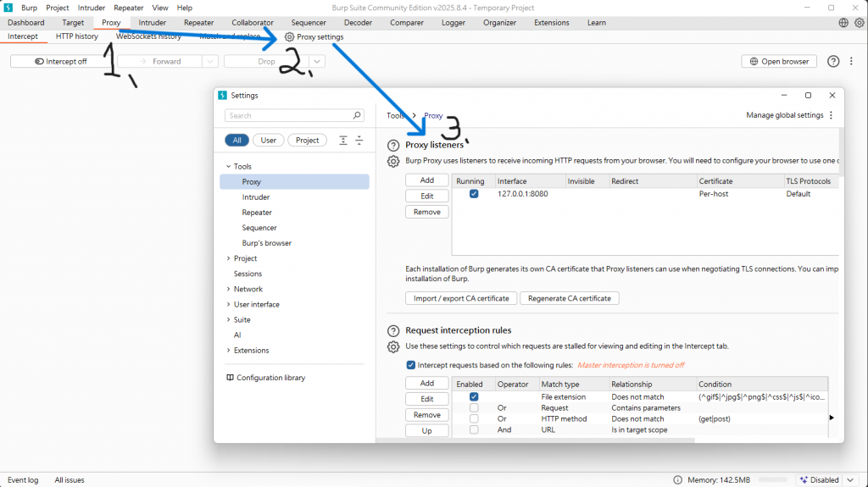Click Up button for interception rules

tap(427, 430)
